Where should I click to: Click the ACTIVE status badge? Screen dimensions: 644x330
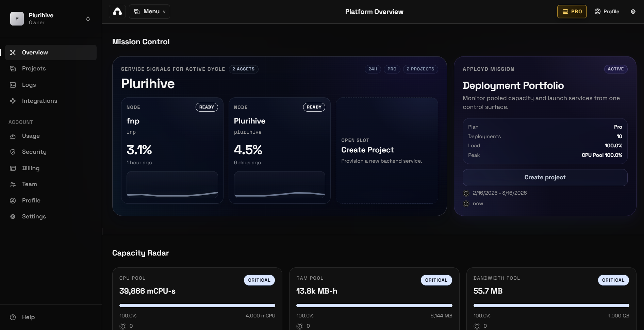pyautogui.click(x=616, y=69)
